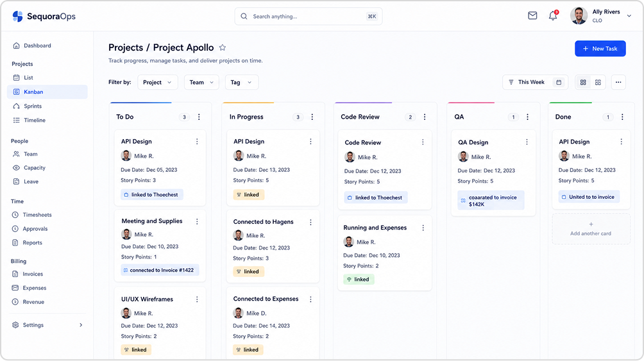
Task: Open the Ally Rivers account menu chevron
Action: click(x=629, y=16)
